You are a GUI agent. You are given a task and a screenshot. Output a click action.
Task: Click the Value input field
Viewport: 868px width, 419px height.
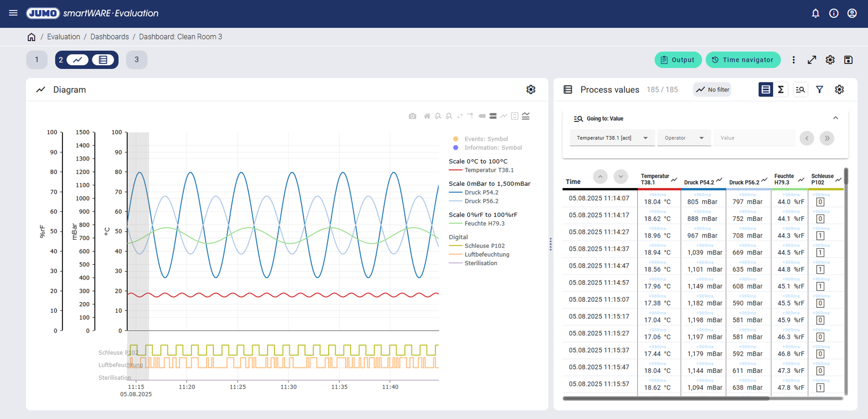click(754, 138)
